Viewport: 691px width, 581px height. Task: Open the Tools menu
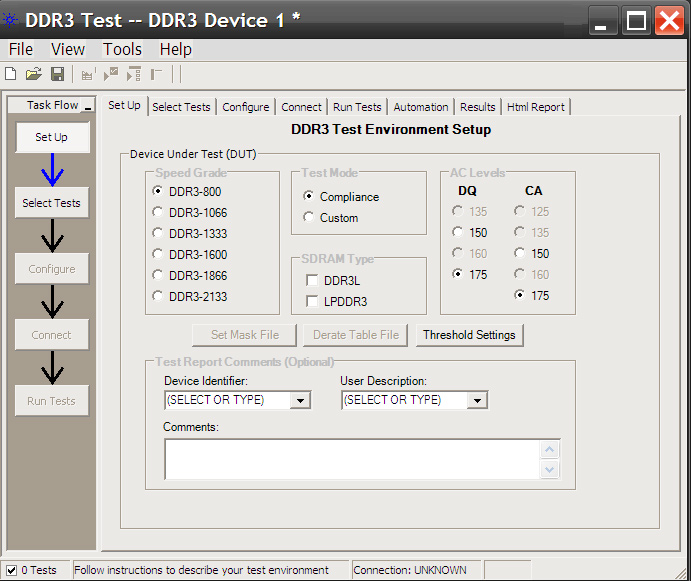[x=122, y=49]
